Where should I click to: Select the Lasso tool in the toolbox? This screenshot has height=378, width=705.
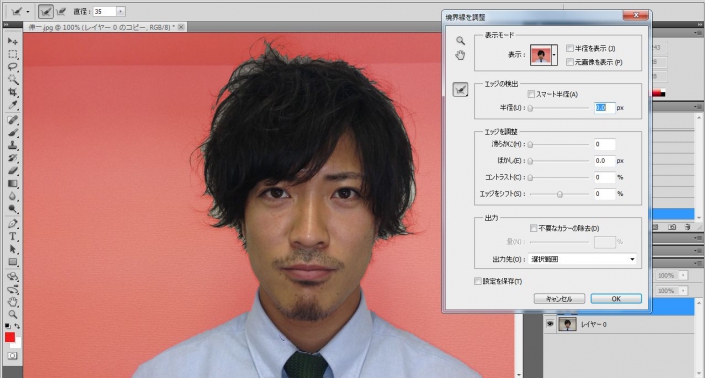coord(13,67)
